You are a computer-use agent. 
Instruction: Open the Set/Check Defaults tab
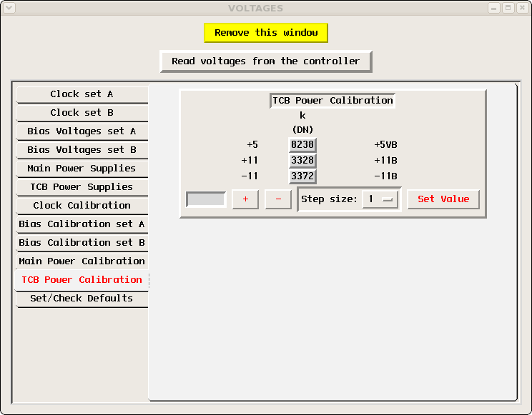click(x=82, y=299)
